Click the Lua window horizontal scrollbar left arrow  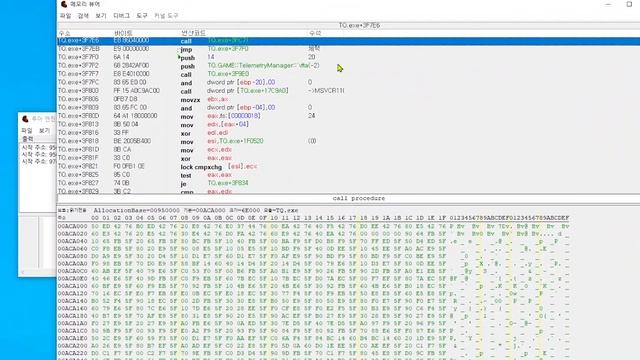tap(22, 272)
